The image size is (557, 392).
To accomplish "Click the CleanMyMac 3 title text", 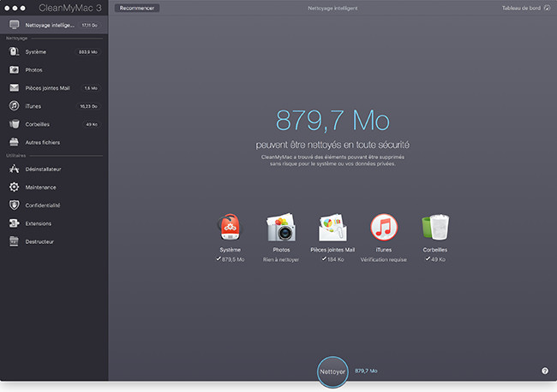I will 70,8.
